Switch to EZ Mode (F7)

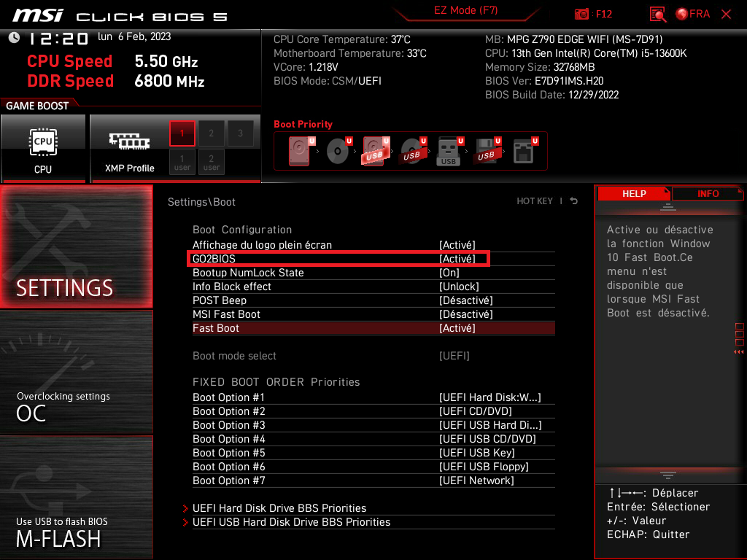click(465, 10)
